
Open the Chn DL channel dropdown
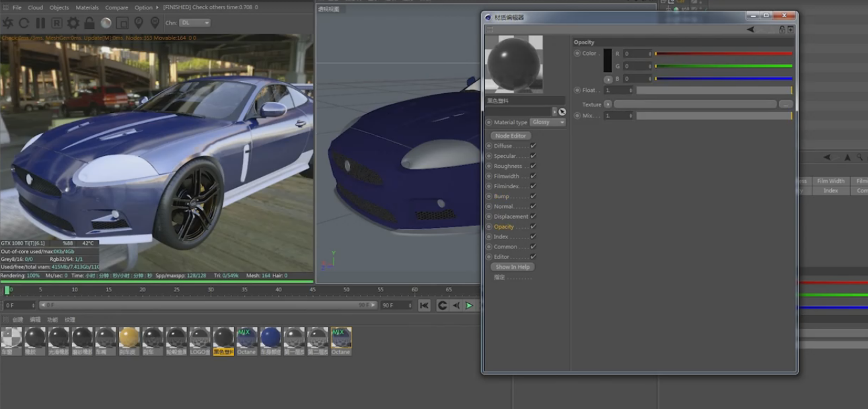click(195, 23)
